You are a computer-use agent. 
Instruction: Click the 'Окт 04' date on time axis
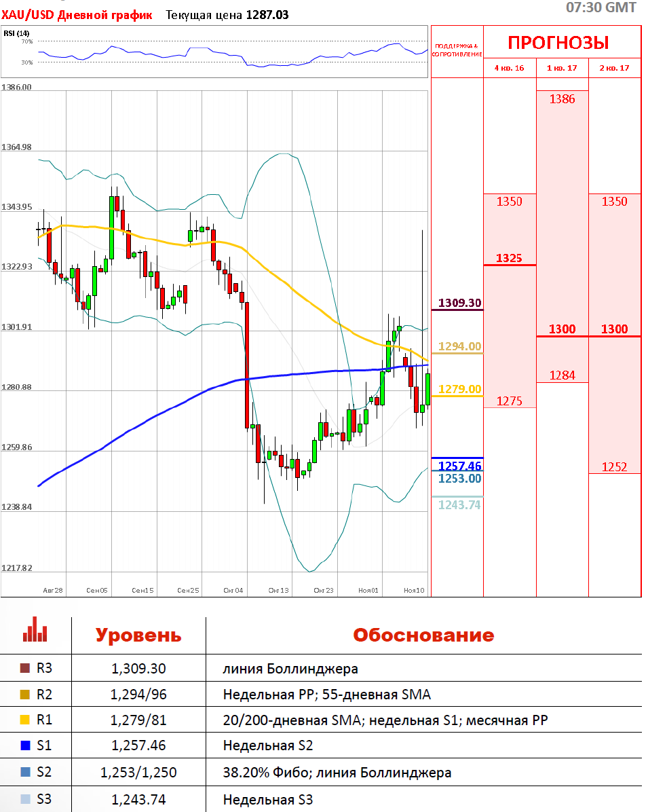(x=233, y=591)
